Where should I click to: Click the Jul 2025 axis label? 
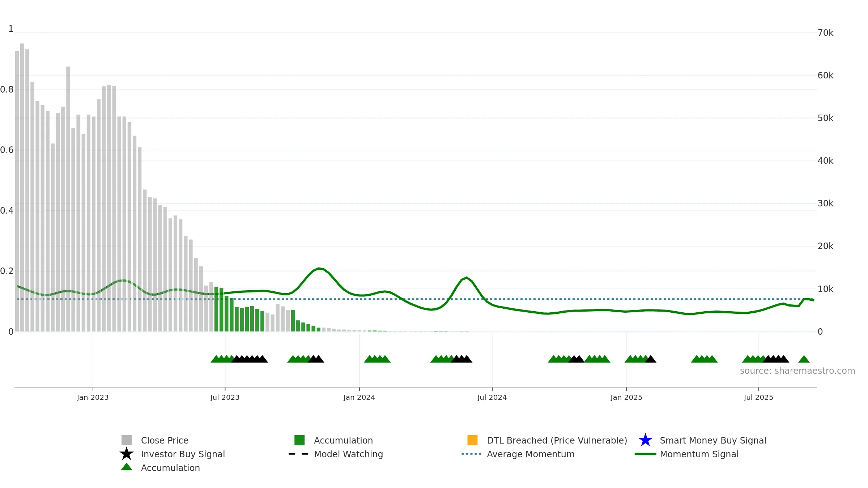point(758,397)
